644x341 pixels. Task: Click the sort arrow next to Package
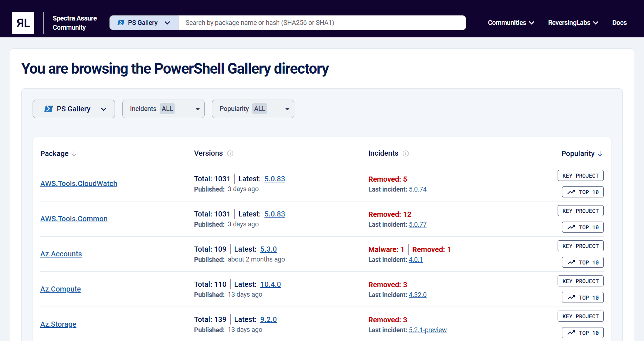[x=74, y=154]
